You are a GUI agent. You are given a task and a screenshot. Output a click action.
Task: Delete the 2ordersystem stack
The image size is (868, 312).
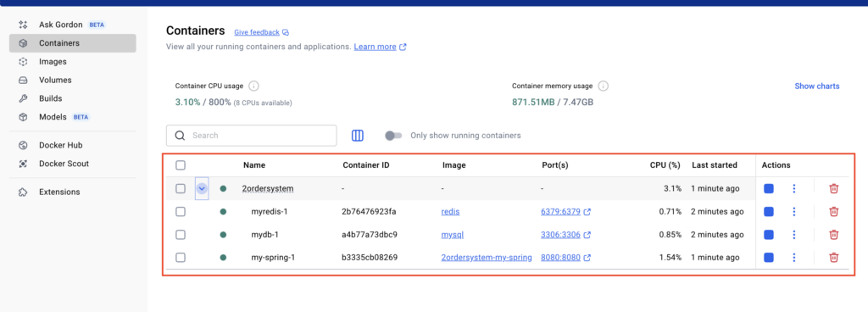834,188
